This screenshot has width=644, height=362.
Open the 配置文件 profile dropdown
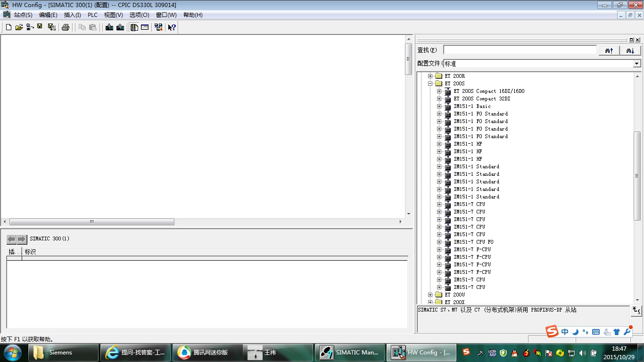(637, 64)
